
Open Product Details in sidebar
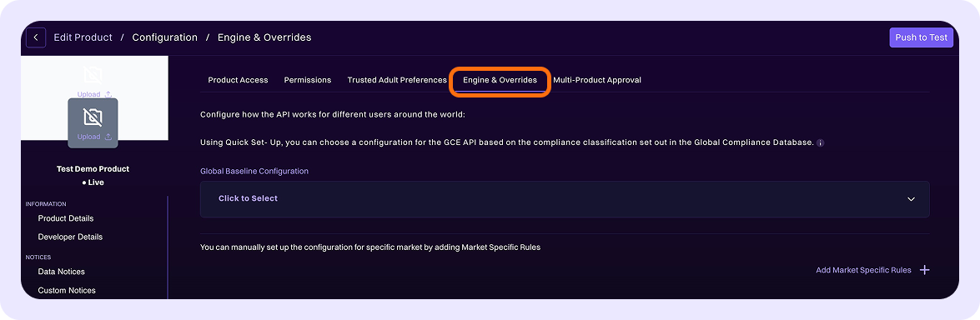point(66,218)
